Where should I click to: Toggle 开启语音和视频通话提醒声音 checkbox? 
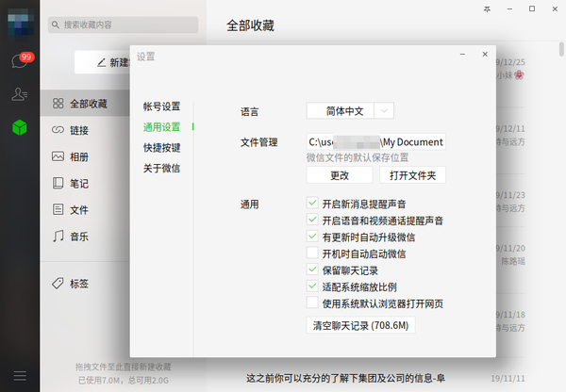point(312,220)
